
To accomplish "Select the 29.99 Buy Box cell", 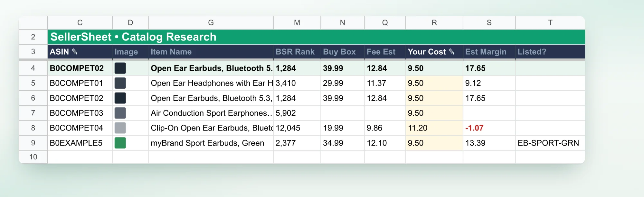I will [343, 83].
